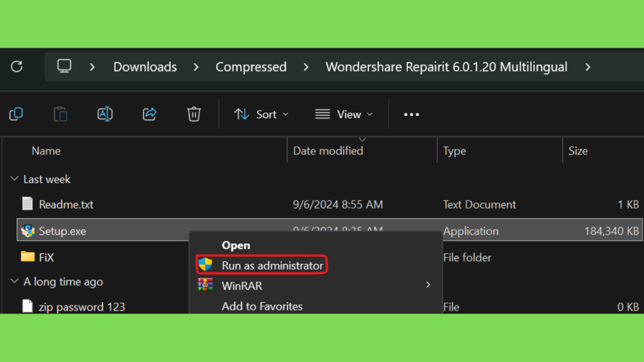The image size is (644, 362).
Task: Select the Setup.exe file name
Action: (62, 231)
